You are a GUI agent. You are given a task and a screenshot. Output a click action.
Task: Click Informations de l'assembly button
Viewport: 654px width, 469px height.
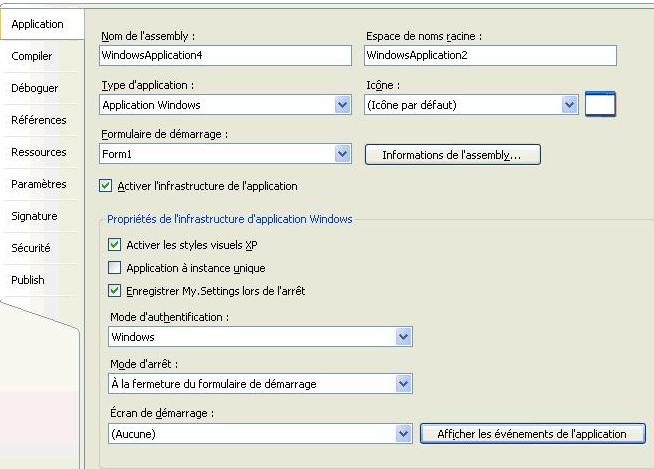click(453, 155)
